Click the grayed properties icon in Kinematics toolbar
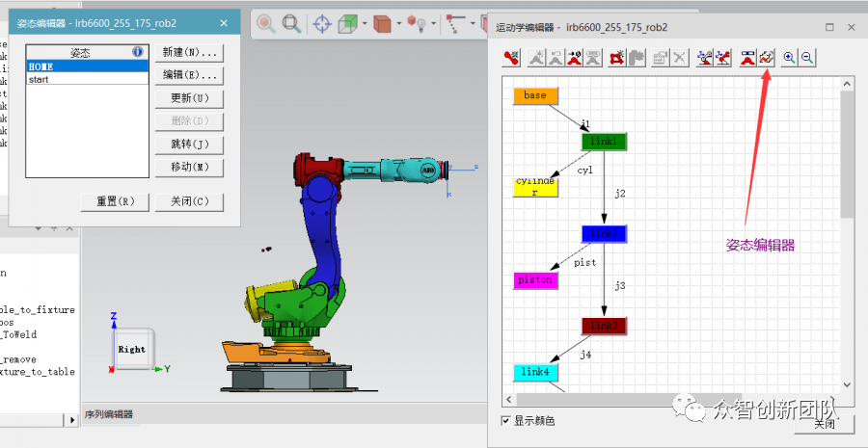 tap(660, 58)
